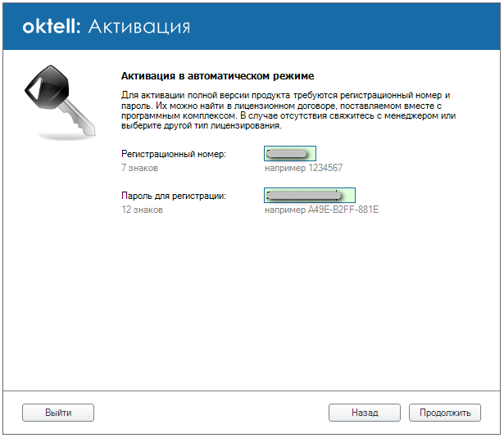The image size is (504, 438).
Task: Click the "Регистрационный номер:" label
Action: 173,153
